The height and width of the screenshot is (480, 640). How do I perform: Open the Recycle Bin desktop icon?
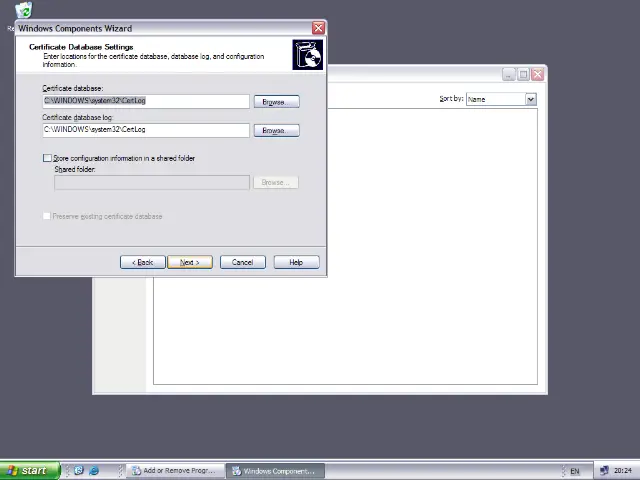[x=24, y=10]
